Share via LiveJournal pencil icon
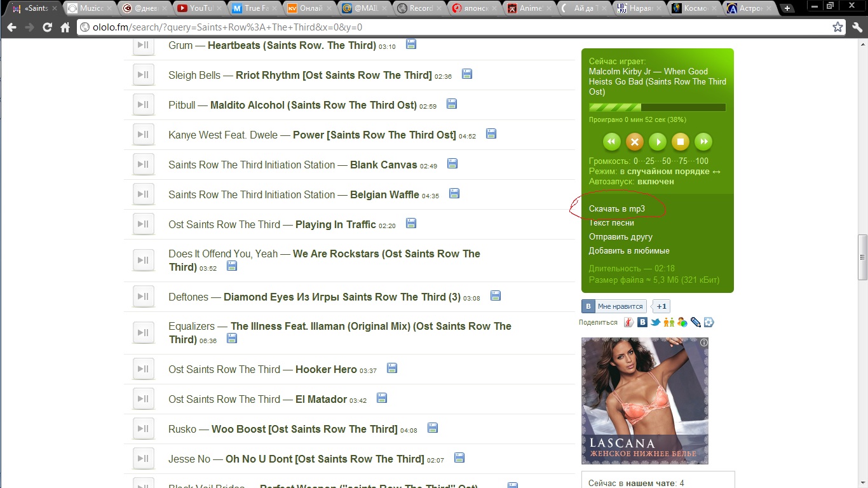This screenshot has height=488, width=868. click(696, 322)
